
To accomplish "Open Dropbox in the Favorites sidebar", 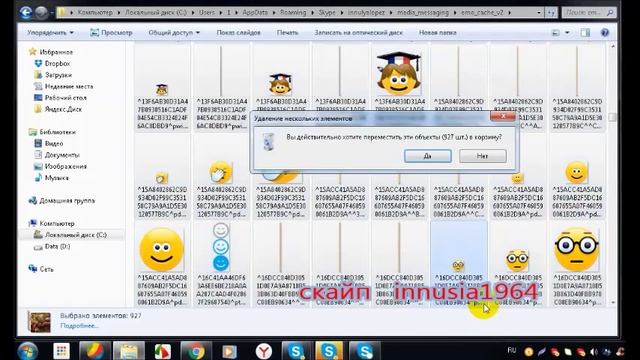I will pos(57,64).
